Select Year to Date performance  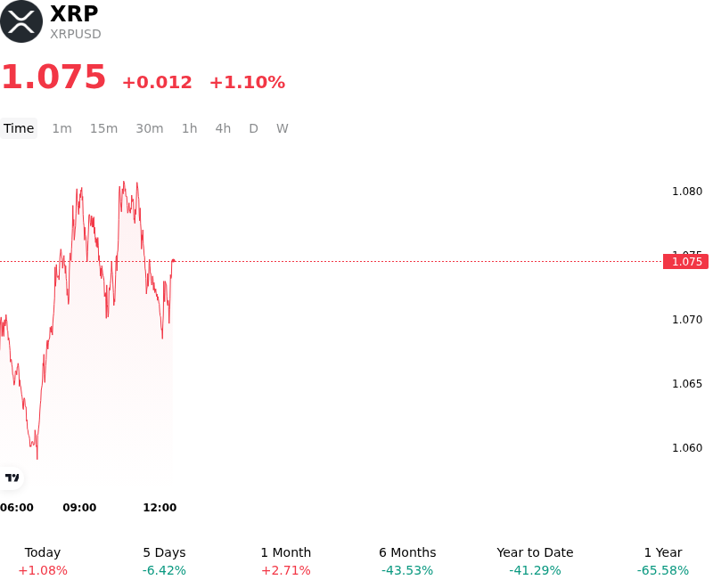[535, 561]
